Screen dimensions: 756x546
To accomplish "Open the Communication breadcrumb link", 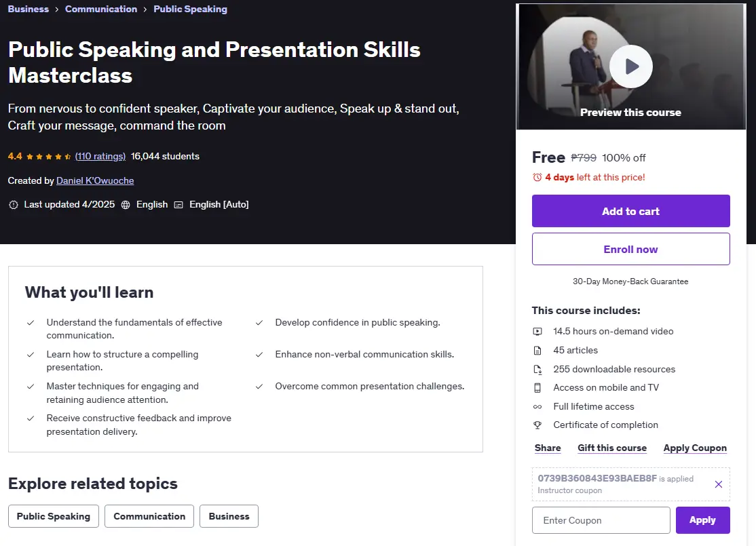I will 101,9.
